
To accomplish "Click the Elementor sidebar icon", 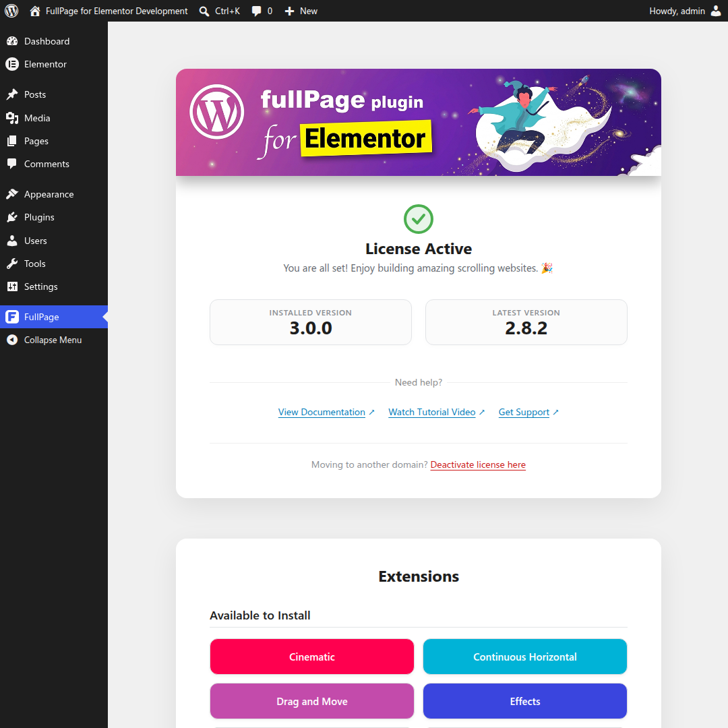I will tap(12, 64).
